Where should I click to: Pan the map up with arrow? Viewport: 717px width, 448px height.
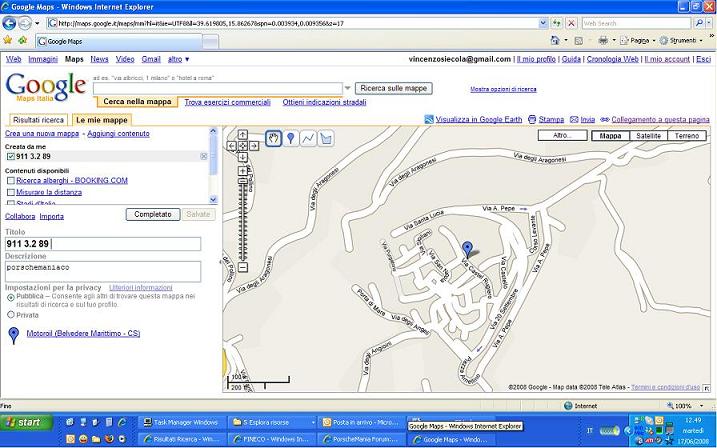point(243,134)
